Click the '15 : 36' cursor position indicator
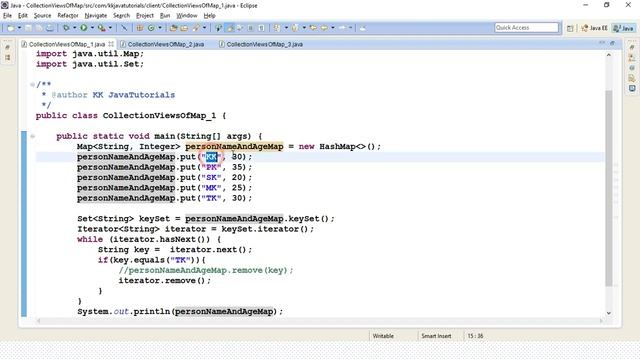The image size is (640, 360). tap(475, 336)
